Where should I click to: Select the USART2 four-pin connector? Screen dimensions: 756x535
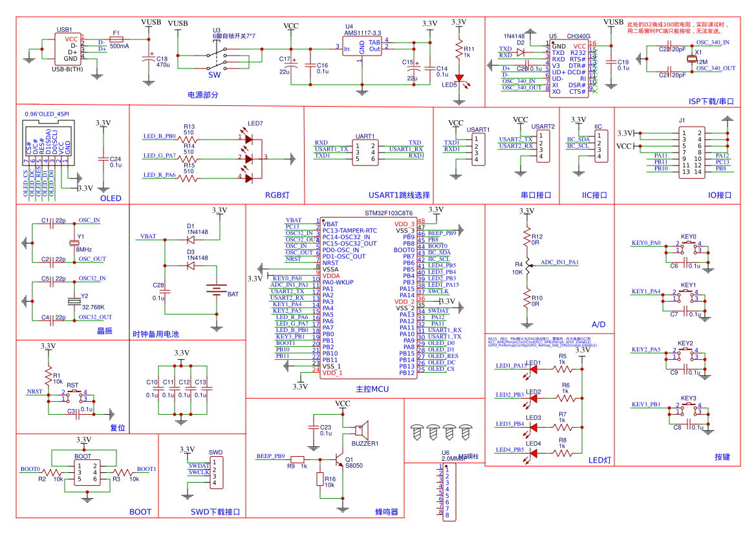(543, 147)
